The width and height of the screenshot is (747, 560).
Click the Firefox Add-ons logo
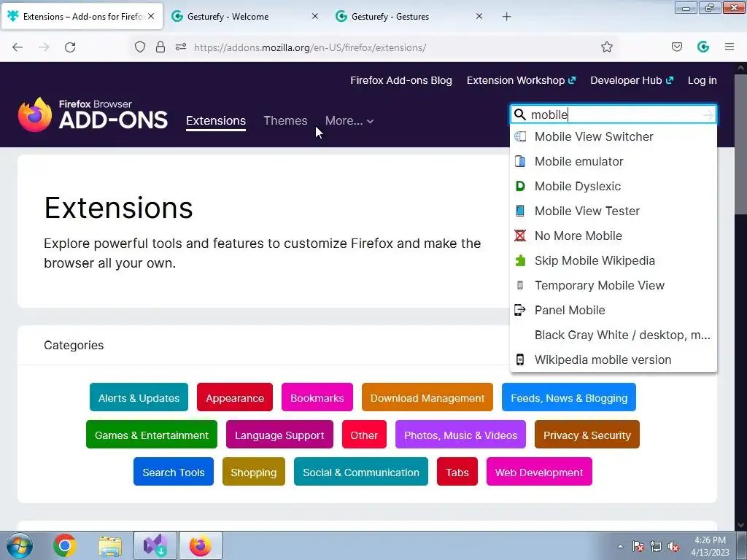tap(93, 114)
